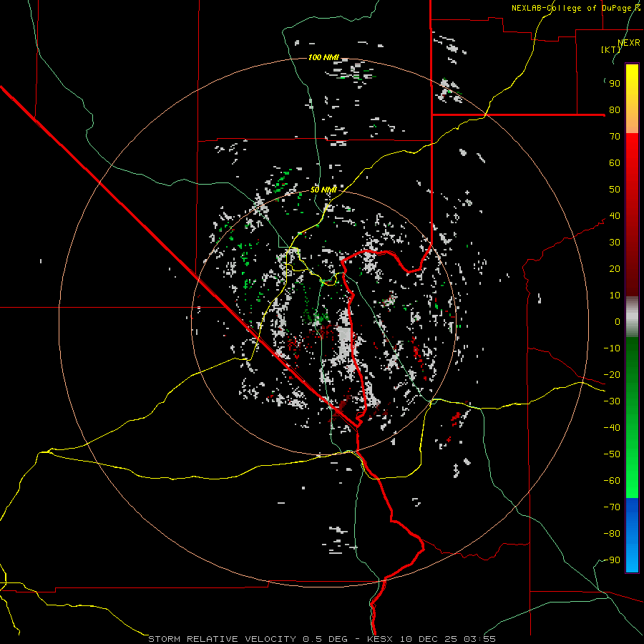Select the -50 scale label

612,454
